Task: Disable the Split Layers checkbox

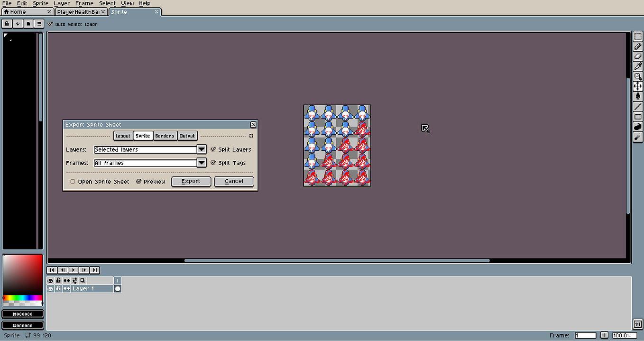Action: tap(213, 149)
